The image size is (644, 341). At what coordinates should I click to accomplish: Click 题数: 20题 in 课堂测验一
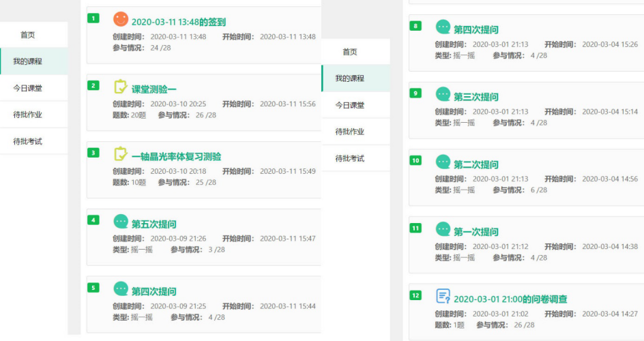click(130, 115)
